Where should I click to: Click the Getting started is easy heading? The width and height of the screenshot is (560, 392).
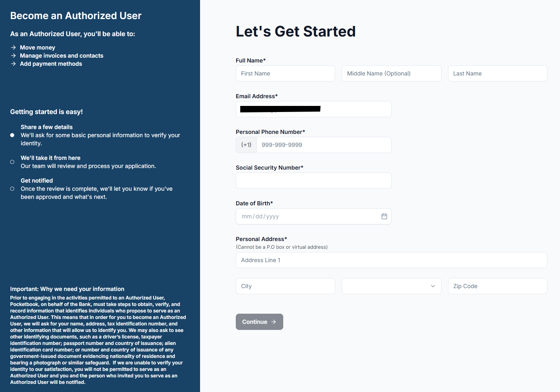click(x=46, y=112)
